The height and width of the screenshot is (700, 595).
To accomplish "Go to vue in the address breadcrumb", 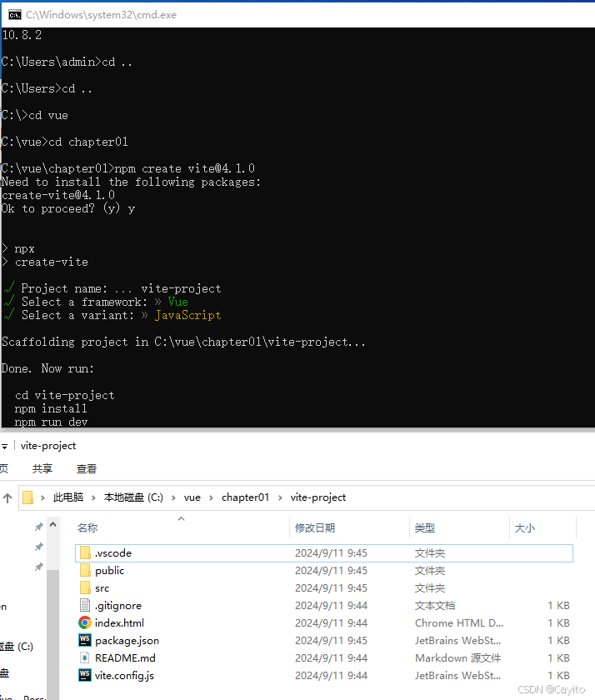I will (x=192, y=497).
